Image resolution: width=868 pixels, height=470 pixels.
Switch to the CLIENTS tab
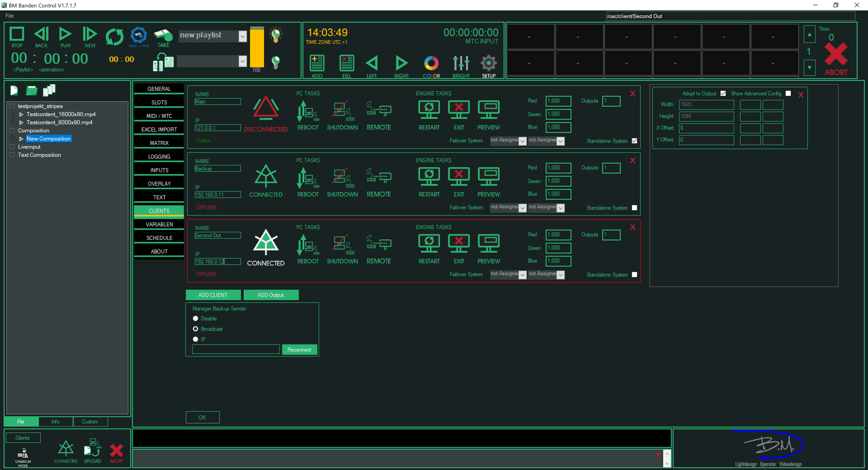159,211
